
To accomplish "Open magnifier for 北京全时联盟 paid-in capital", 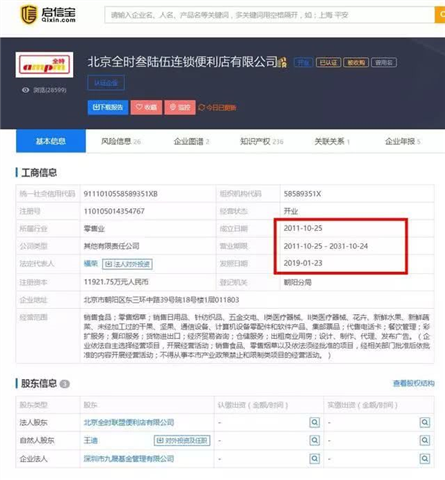I will coord(425,422).
